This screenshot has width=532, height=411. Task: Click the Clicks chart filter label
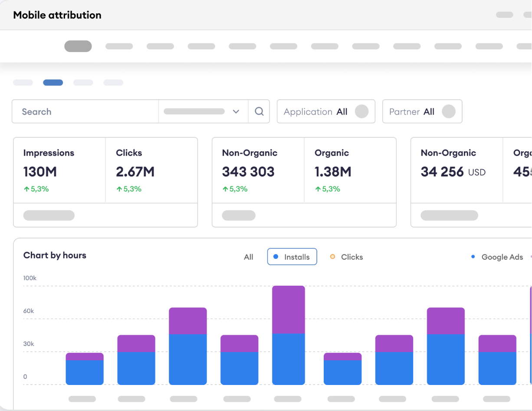click(x=352, y=257)
